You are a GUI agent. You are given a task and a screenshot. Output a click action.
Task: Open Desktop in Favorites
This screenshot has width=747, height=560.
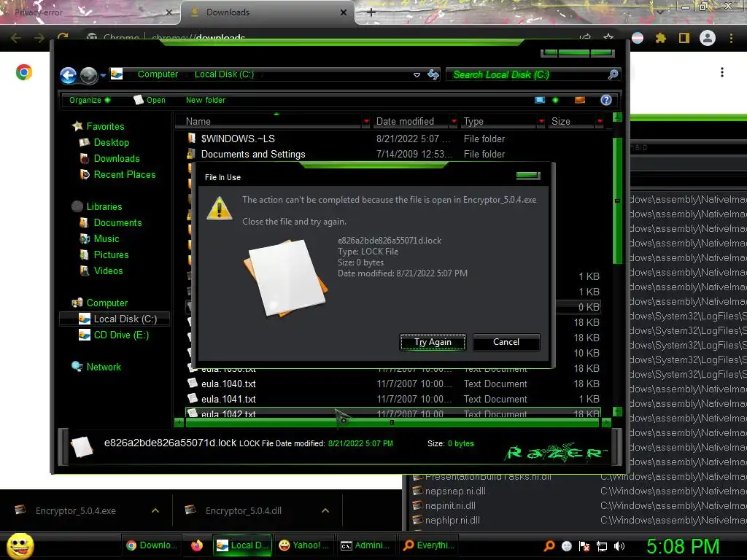point(111,143)
